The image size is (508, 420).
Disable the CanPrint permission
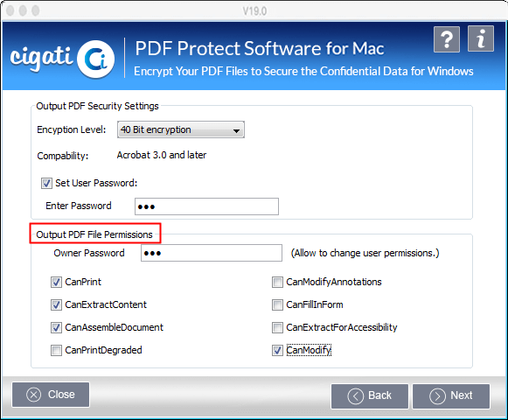[x=56, y=282]
